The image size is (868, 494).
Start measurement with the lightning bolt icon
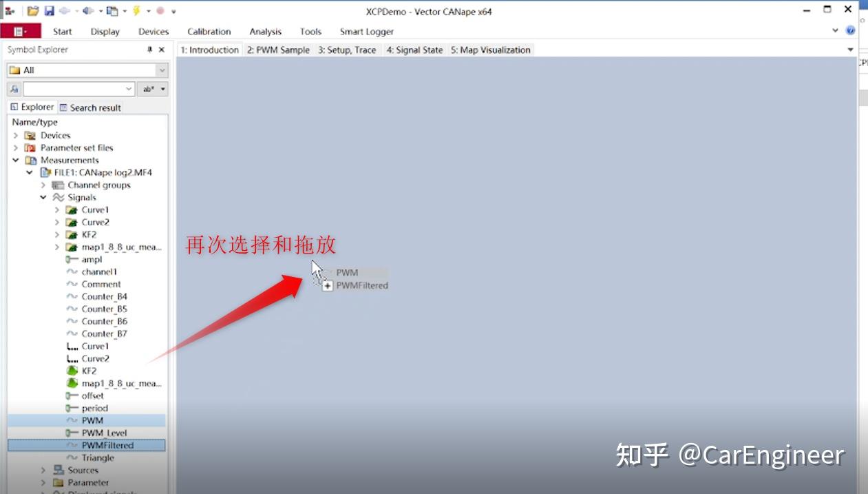[136, 11]
